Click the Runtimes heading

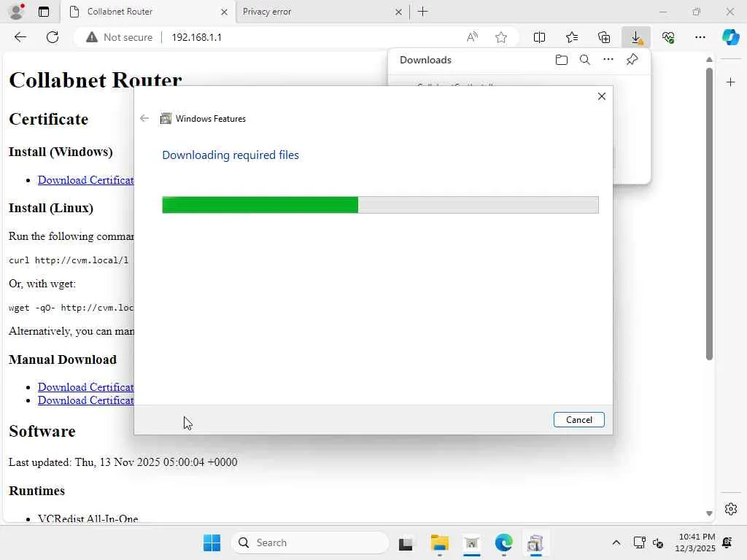coord(36,491)
